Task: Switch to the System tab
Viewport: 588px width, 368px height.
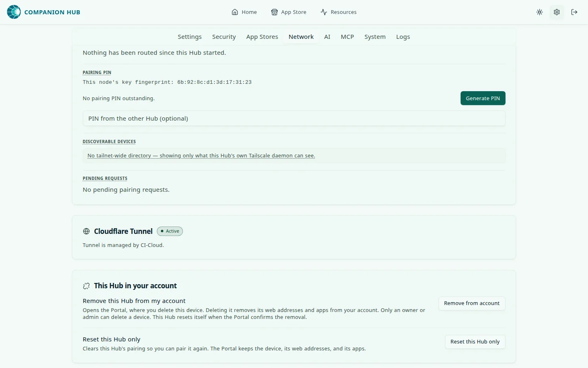Action: pyautogui.click(x=375, y=37)
